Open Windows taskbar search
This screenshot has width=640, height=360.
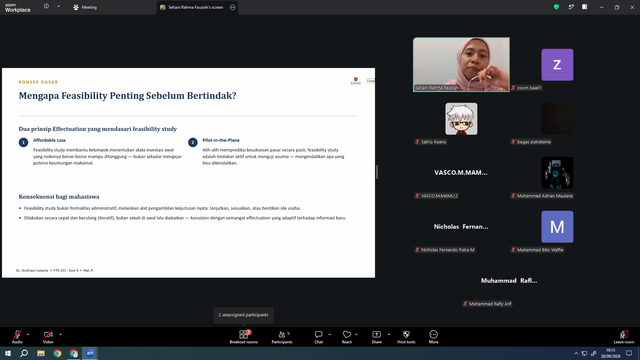pos(24,353)
